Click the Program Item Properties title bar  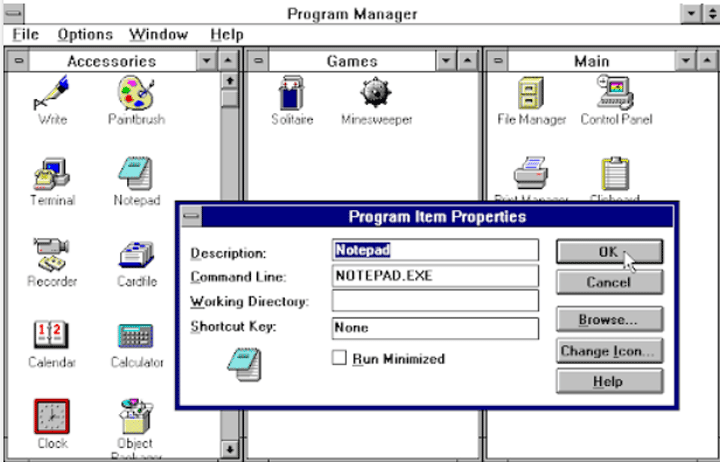[x=438, y=216]
